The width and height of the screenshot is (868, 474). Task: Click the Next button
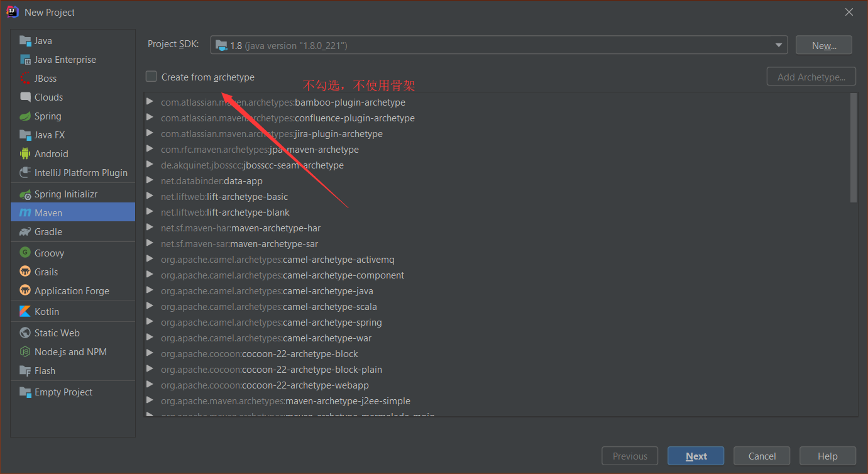click(x=696, y=456)
